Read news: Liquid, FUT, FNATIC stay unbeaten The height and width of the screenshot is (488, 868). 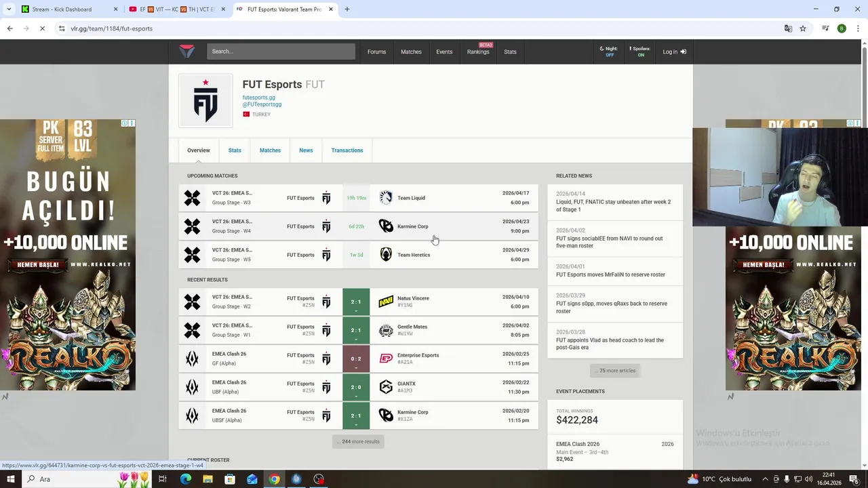point(615,202)
